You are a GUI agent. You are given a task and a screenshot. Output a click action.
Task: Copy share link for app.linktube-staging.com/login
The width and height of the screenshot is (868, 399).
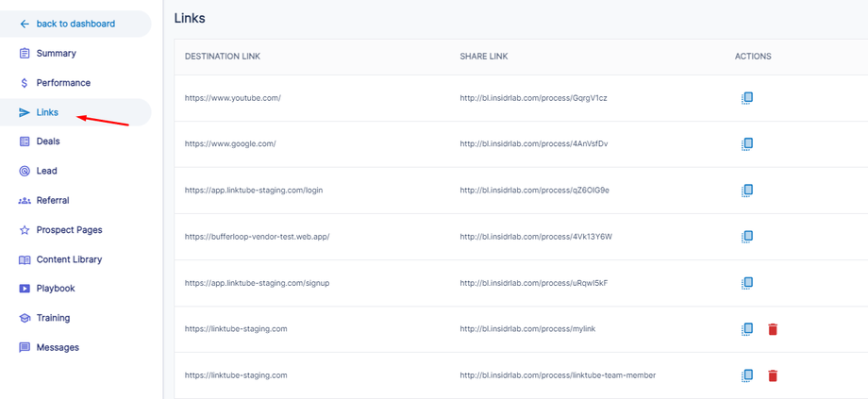[x=746, y=191]
